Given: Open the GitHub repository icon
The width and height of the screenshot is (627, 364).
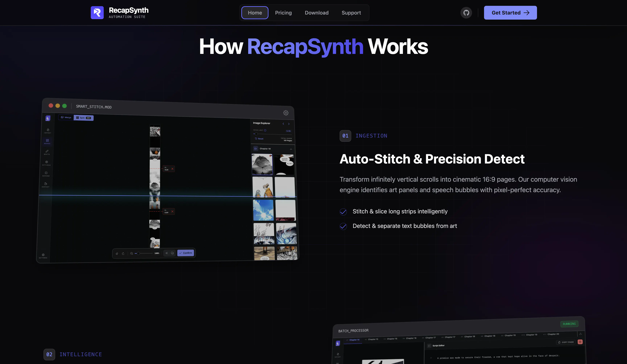Looking at the screenshot, I should pyautogui.click(x=466, y=13).
